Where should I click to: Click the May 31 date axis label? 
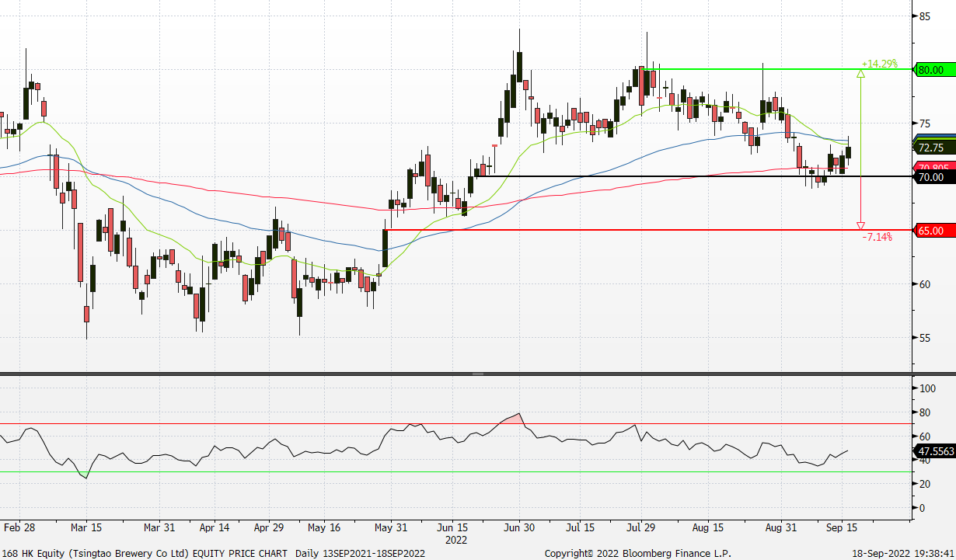pyautogui.click(x=392, y=527)
